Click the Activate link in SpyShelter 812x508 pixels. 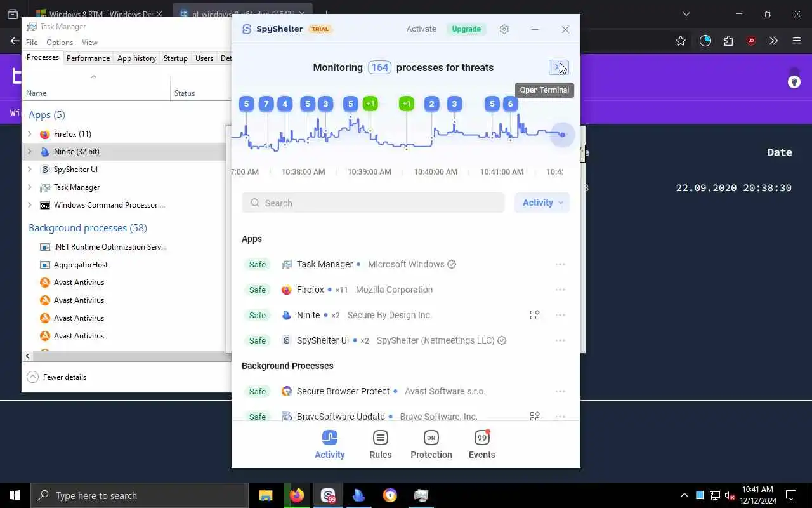(421, 29)
